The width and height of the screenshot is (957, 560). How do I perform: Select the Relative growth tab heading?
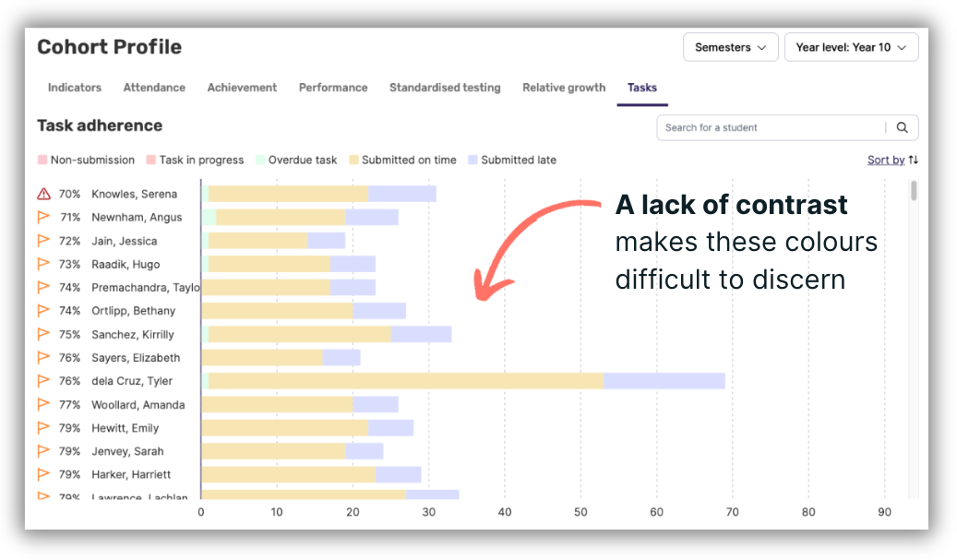(564, 88)
